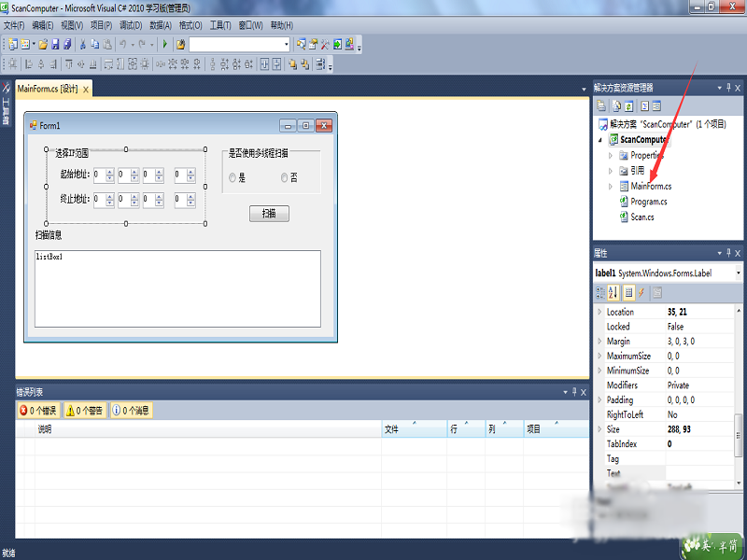Click the 扫描 button on the form
The image size is (747, 560).
(269, 214)
